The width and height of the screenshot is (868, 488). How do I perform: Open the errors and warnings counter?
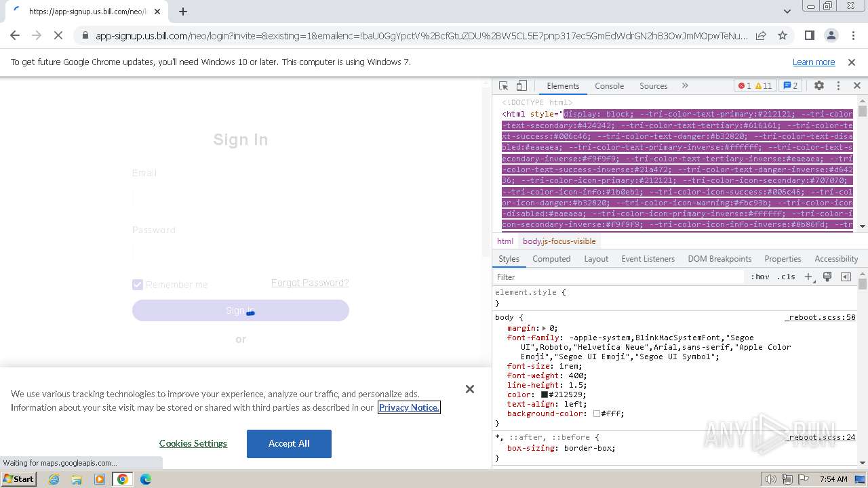(755, 86)
